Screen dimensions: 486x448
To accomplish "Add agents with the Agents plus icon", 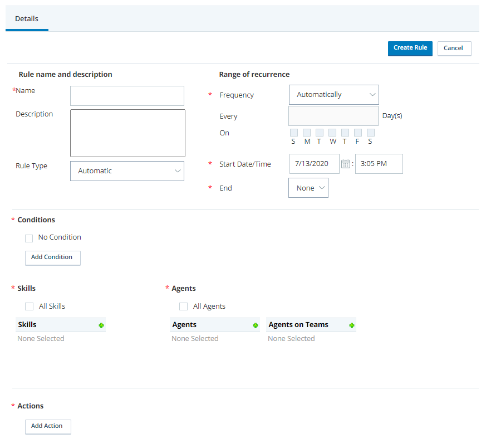I will coord(256,325).
